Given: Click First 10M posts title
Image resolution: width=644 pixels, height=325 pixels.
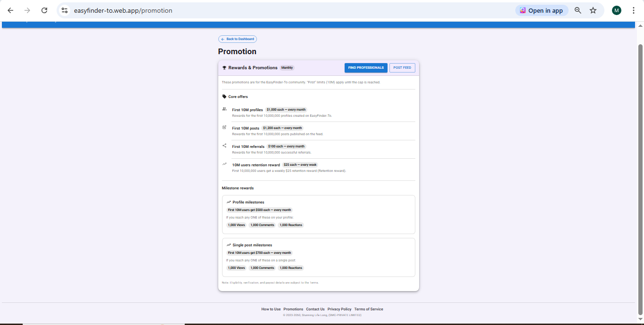Looking at the screenshot, I should (x=246, y=128).
